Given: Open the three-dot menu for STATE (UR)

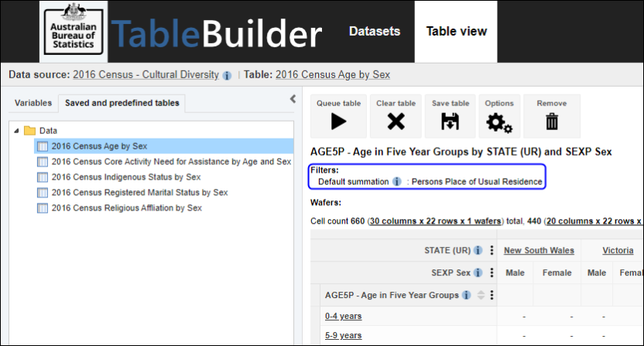Looking at the screenshot, I should pos(492,250).
